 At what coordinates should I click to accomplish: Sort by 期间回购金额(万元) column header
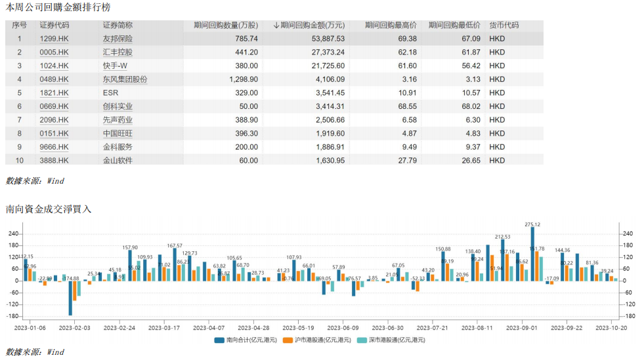click(309, 26)
